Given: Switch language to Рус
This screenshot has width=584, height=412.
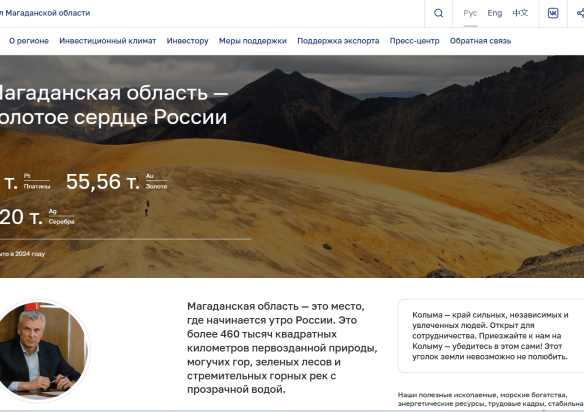Looking at the screenshot, I should coord(470,13).
